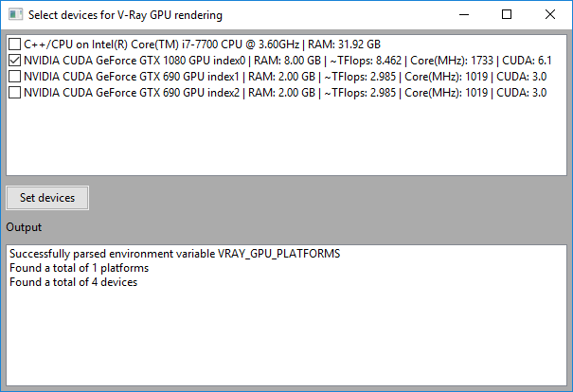Enable the C++/CPU Intel Core i7-7700 checkbox
Image resolution: width=573 pixels, height=392 pixels.
[x=15, y=44]
